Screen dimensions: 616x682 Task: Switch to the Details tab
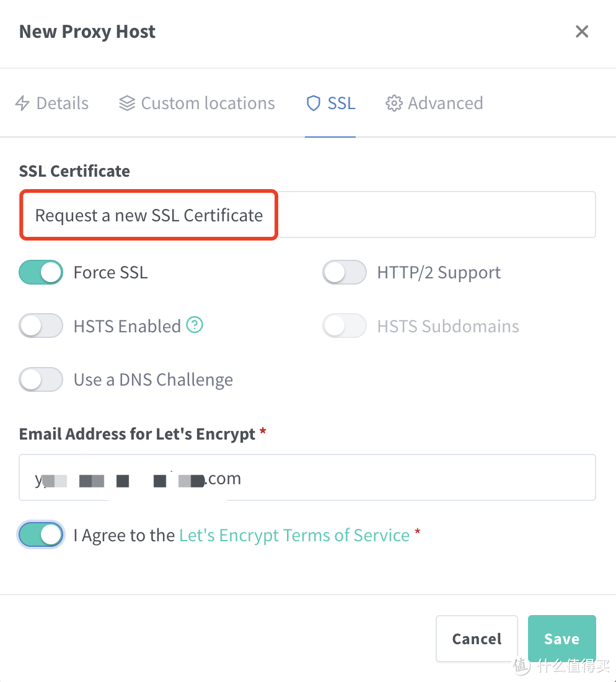click(x=52, y=104)
